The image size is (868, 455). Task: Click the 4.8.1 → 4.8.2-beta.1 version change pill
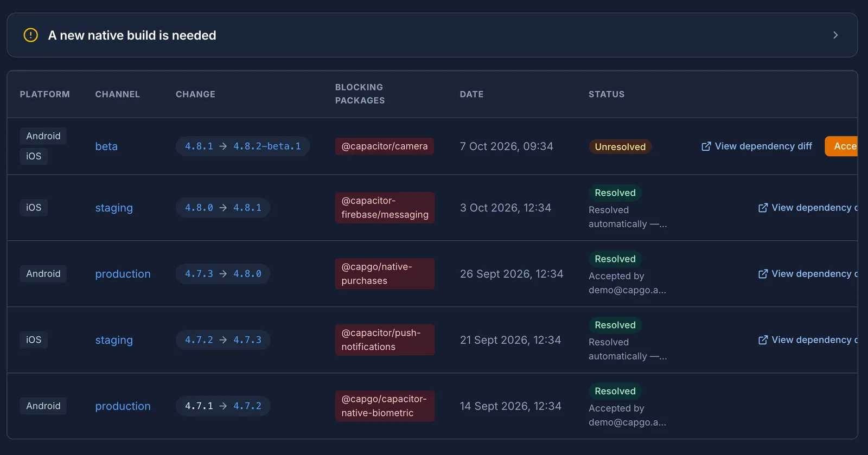click(242, 146)
